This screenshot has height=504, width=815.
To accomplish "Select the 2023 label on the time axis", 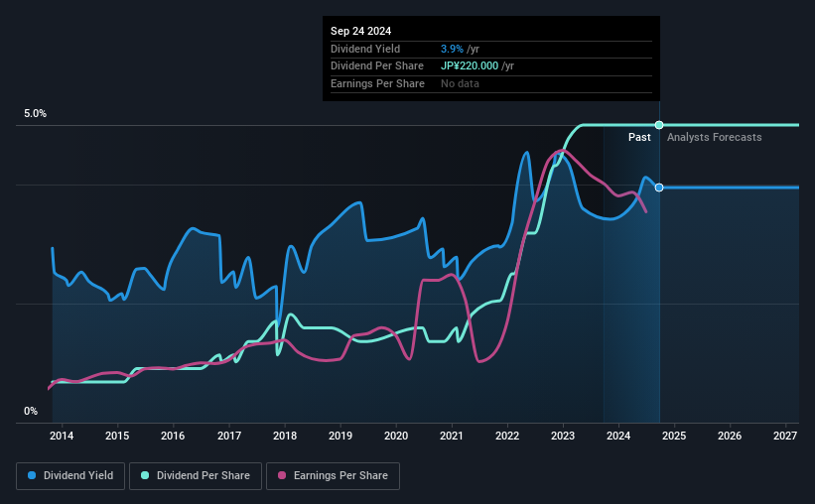I will coord(563,436).
